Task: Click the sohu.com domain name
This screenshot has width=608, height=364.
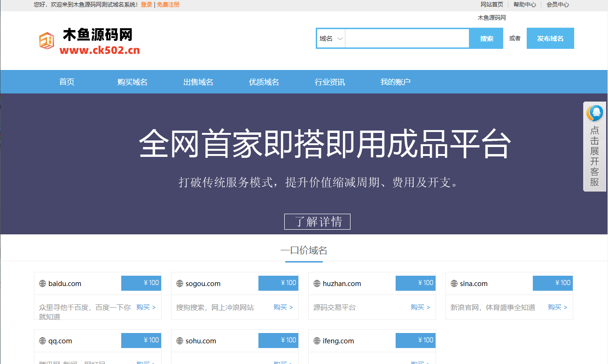Action: tap(201, 341)
